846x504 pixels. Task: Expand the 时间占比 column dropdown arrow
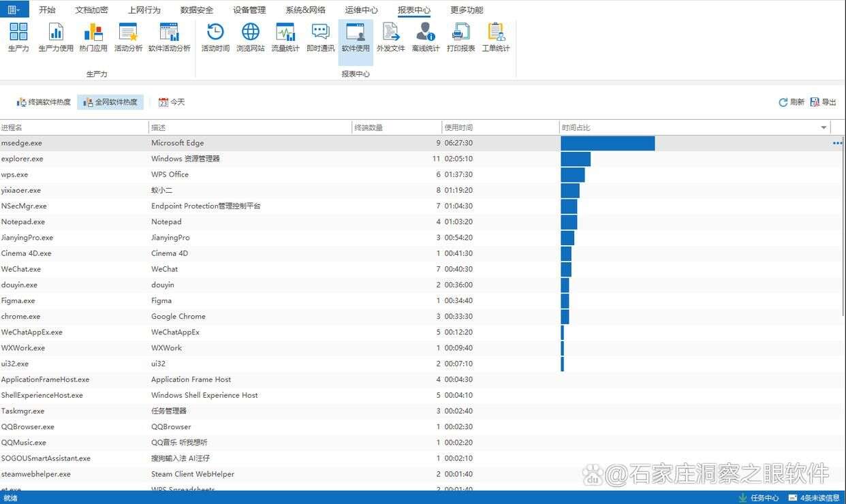824,128
